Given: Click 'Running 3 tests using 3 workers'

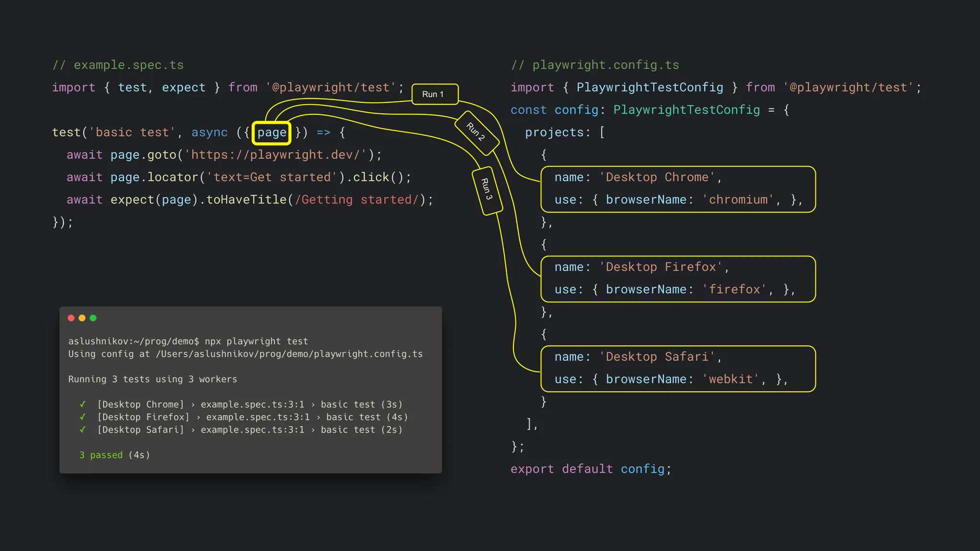Looking at the screenshot, I should (153, 379).
